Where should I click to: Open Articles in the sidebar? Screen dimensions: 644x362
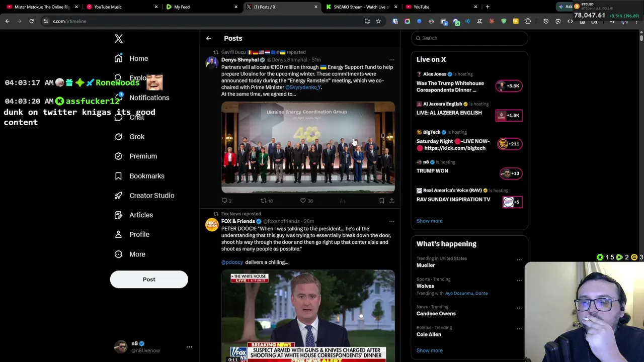click(141, 215)
